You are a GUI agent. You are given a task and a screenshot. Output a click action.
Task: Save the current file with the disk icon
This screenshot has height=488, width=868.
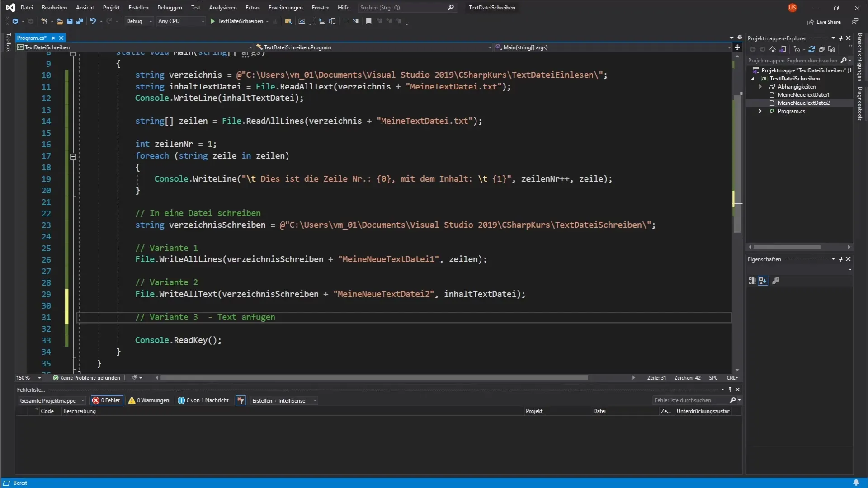pyautogui.click(x=70, y=21)
